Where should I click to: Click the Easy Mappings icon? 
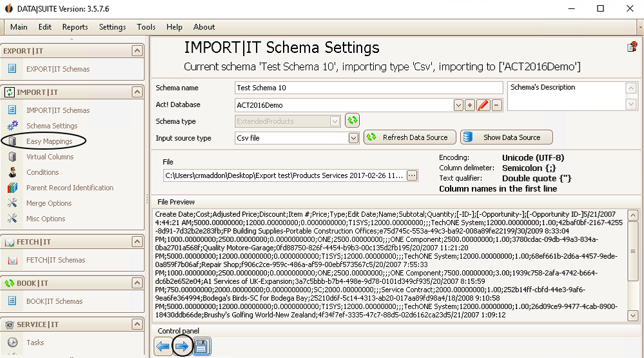pyautogui.click(x=12, y=141)
